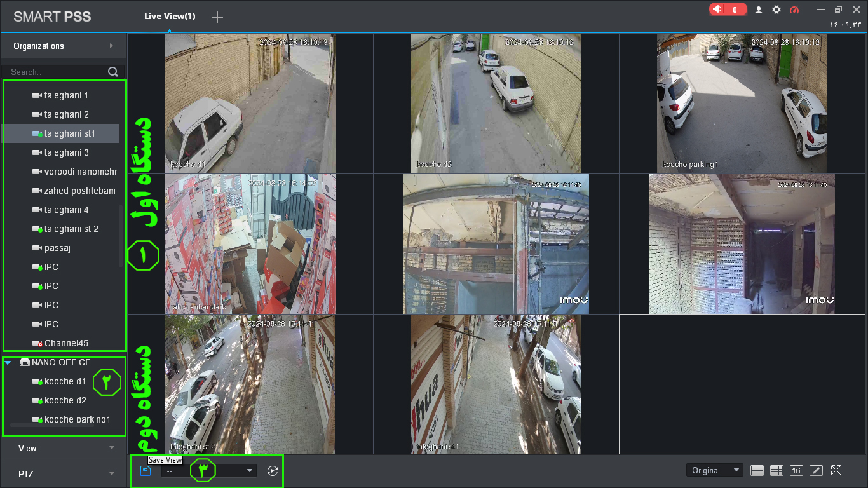Open the user account icon
Viewport: 868px width, 488px height.
tap(759, 10)
